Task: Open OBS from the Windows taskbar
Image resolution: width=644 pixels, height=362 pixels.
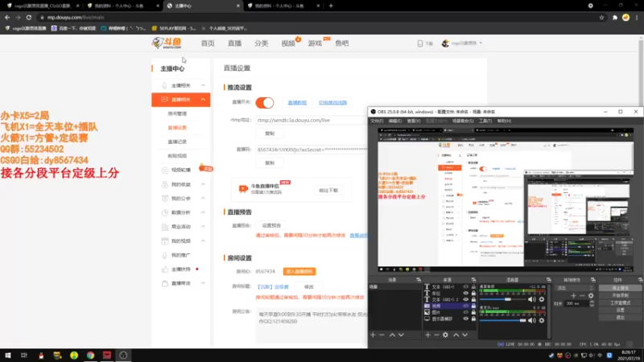Action: 123,356
